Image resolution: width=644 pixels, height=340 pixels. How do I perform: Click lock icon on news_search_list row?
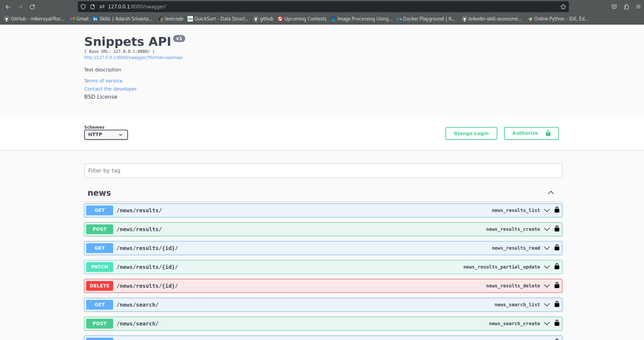(x=557, y=304)
